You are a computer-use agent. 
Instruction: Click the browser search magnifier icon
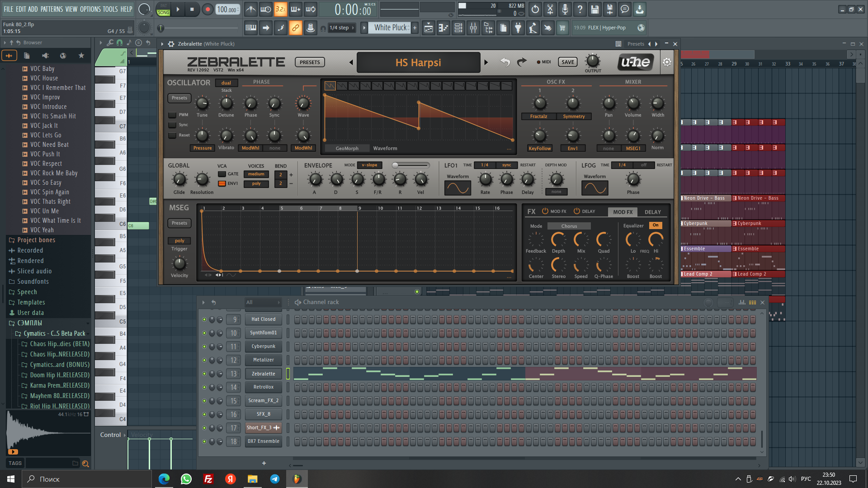[85, 463]
